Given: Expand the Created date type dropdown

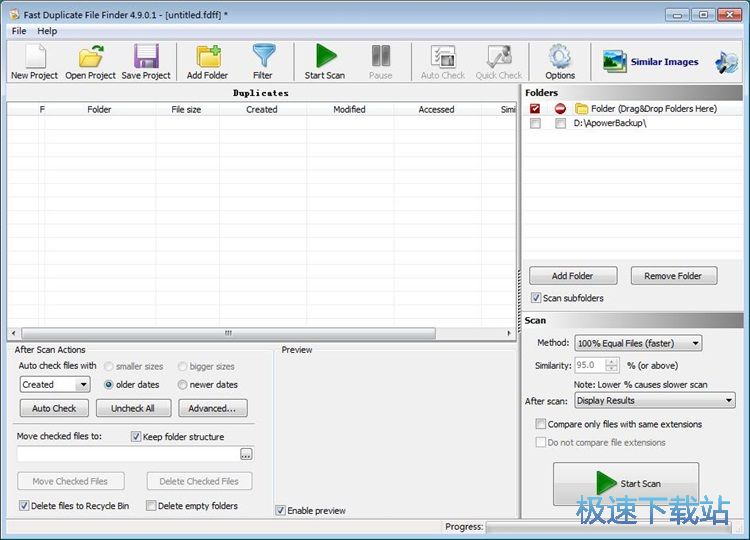Looking at the screenshot, I should (55, 384).
